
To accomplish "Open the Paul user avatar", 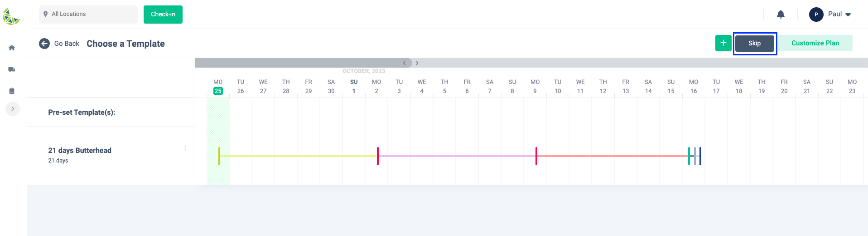I will pyautogui.click(x=816, y=15).
